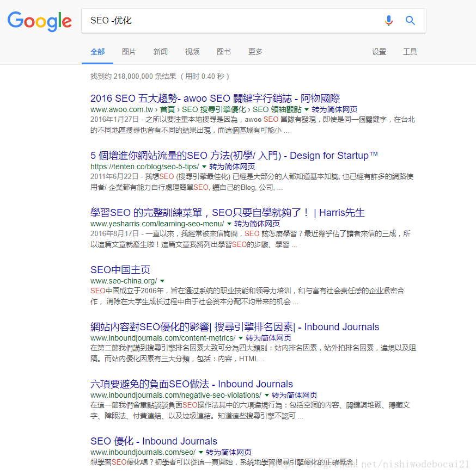Click the Google logo

click(39, 21)
